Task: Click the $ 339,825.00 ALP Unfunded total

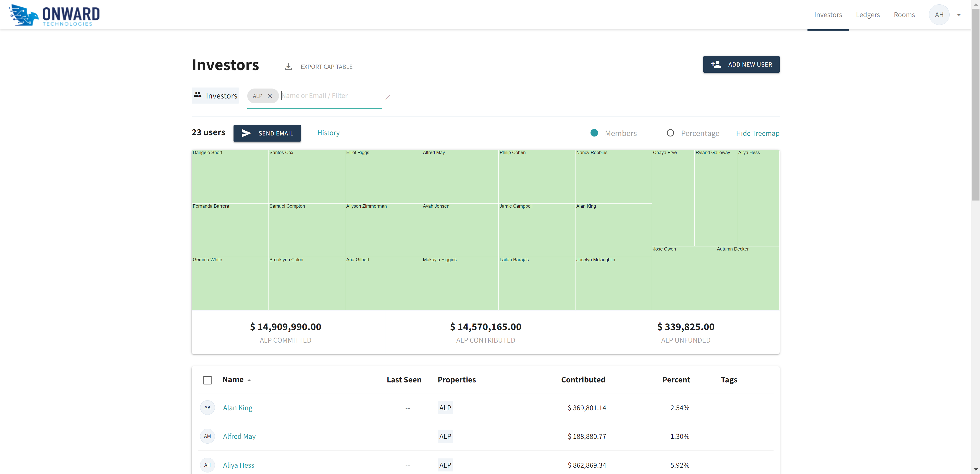Action: pos(685,327)
